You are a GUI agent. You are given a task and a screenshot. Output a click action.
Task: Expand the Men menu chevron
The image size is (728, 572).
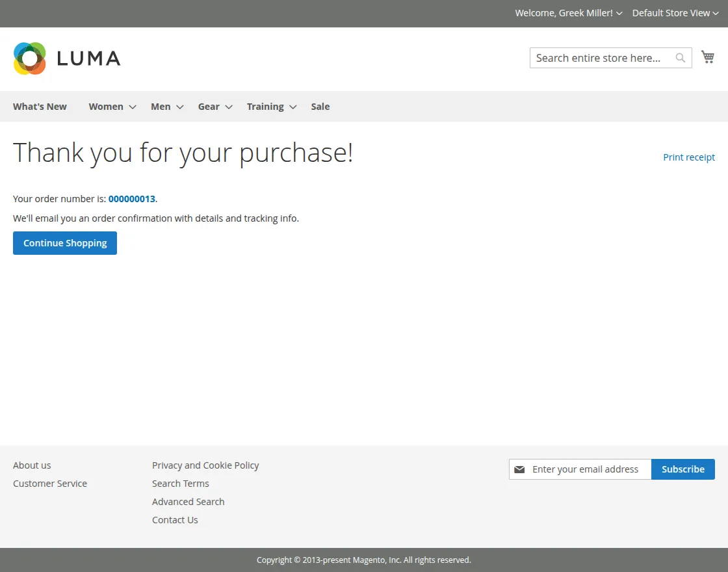click(179, 107)
